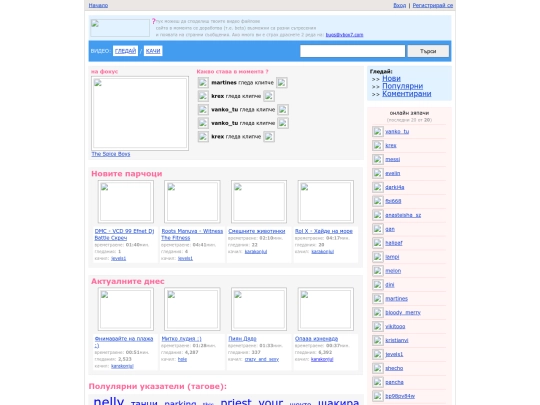540x405 pixels.
Task: Open 'Roots Manuva - Witness The Fitness' link
Action: [192, 235]
